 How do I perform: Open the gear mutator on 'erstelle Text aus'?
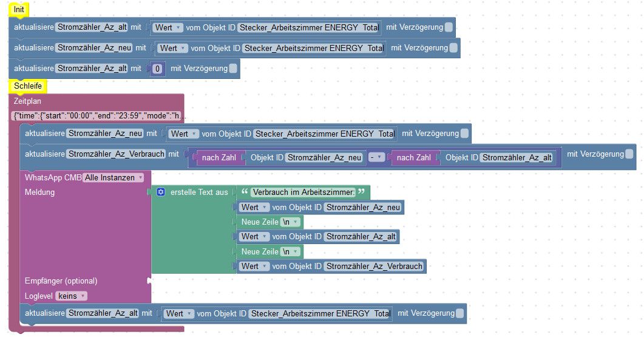(x=161, y=192)
